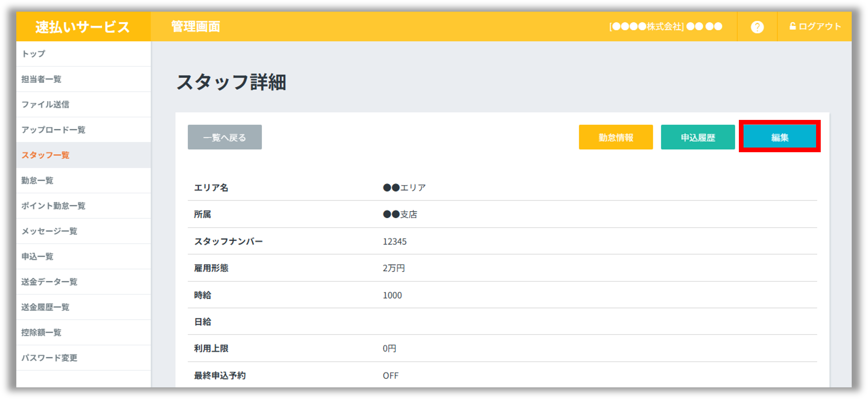Open 担当者一覧 in the sidebar
The image size is (868, 399).
(41, 79)
